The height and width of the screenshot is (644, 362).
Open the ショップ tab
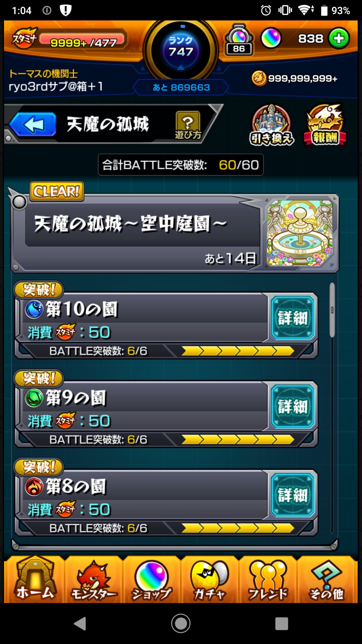coord(152,579)
